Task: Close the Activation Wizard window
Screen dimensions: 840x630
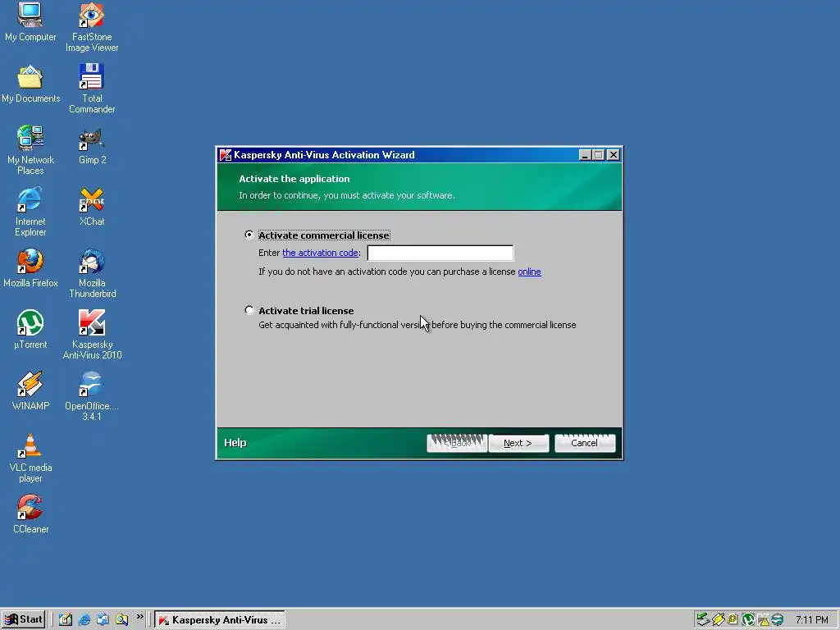Action: click(x=614, y=155)
